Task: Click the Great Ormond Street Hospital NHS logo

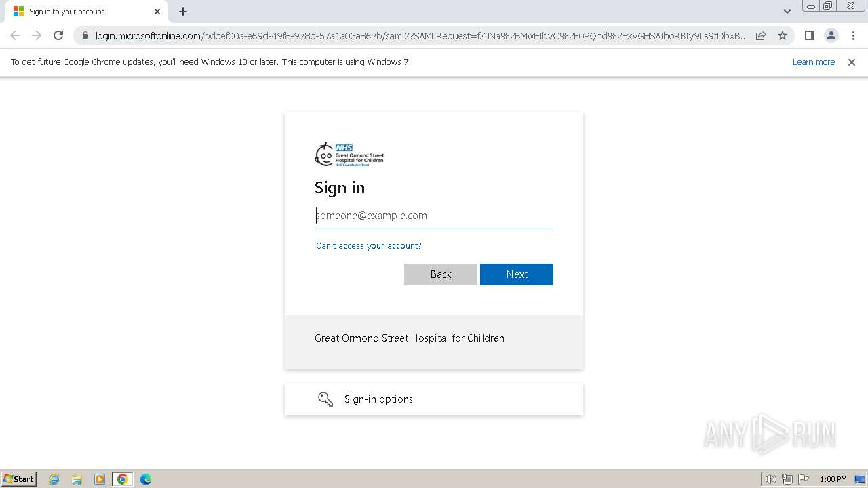Action: (349, 155)
